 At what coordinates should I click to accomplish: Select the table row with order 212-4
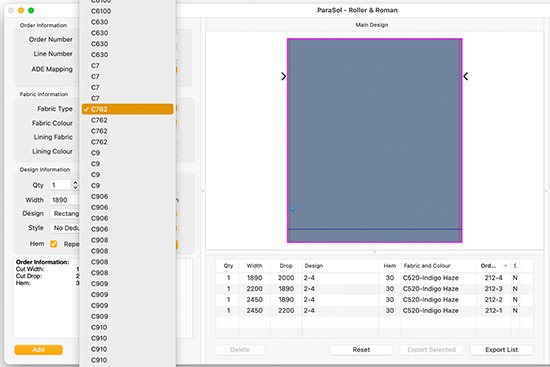tap(375, 278)
